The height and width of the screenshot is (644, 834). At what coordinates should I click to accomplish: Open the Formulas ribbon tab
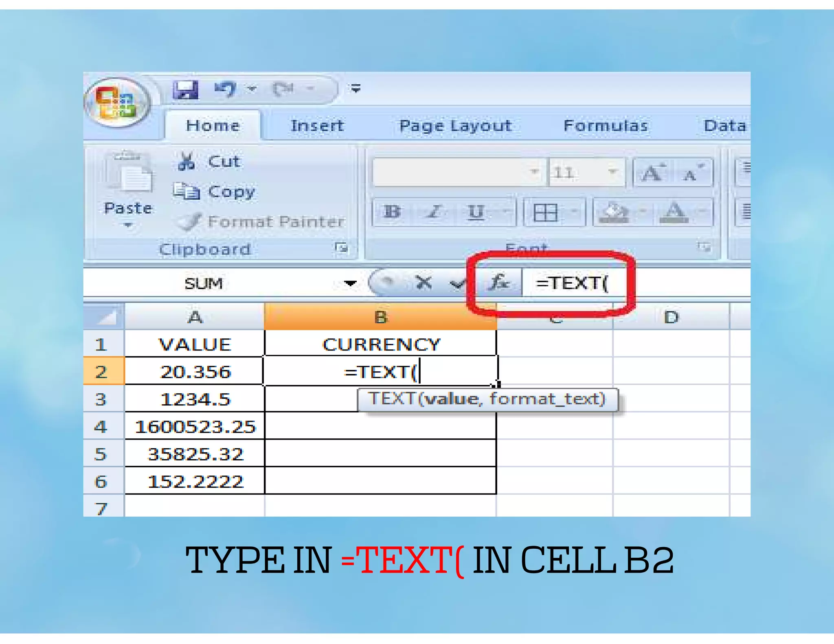pos(605,126)
